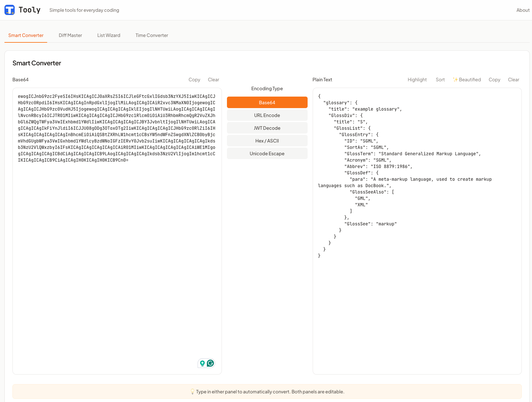Open the List Wizard tab

(x=108, y=35)
